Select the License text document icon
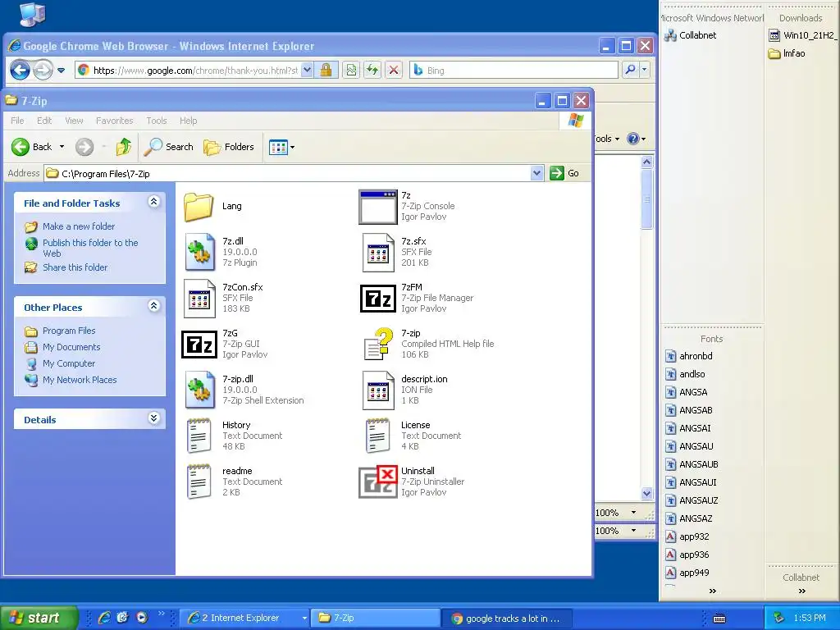The width and height of the screenshot is (840, 630). point(377,436)
